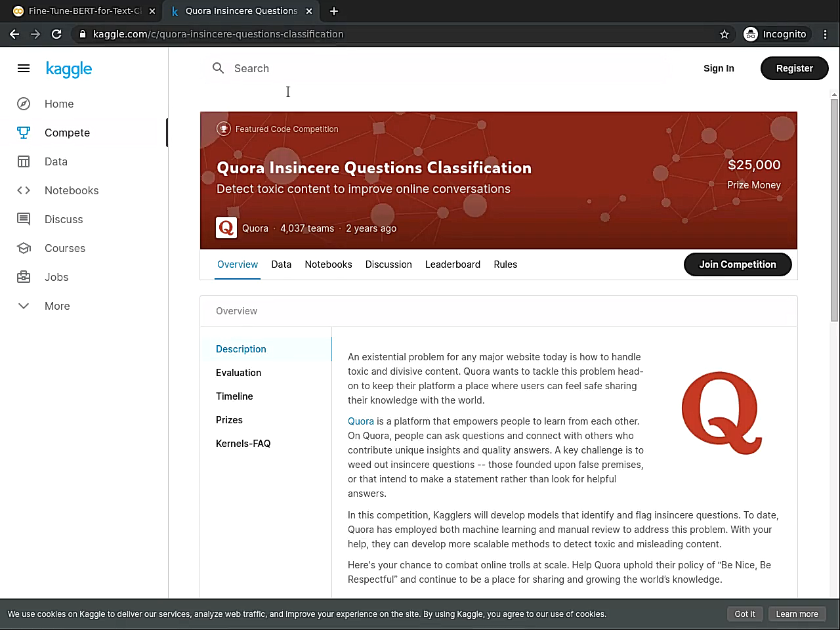Reload the page

click(x=56, y=34)
